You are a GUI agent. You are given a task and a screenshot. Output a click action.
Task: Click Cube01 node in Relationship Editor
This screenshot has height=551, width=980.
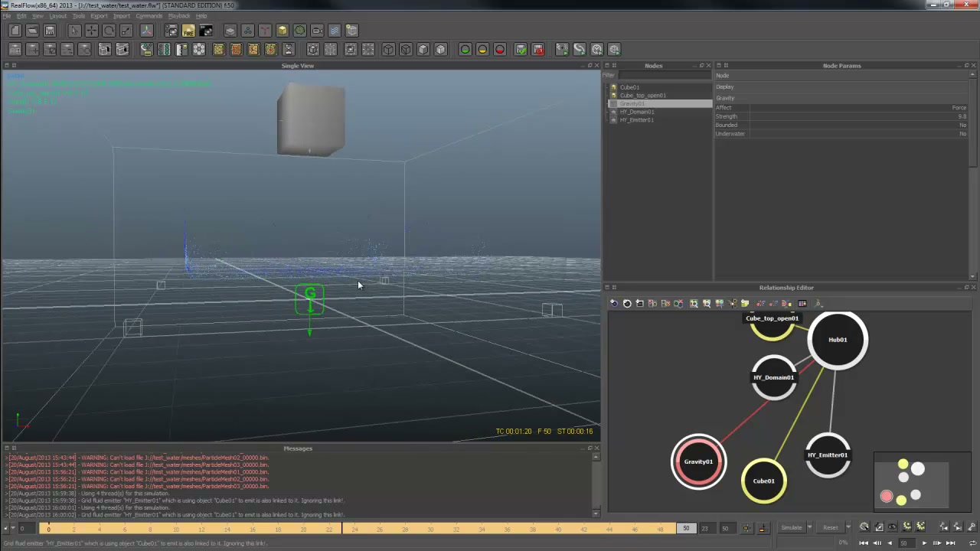point(763,481)
